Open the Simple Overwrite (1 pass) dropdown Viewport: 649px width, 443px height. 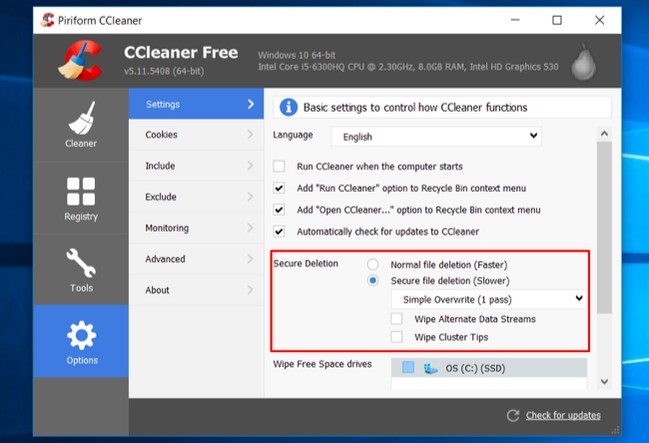point(488,299)
